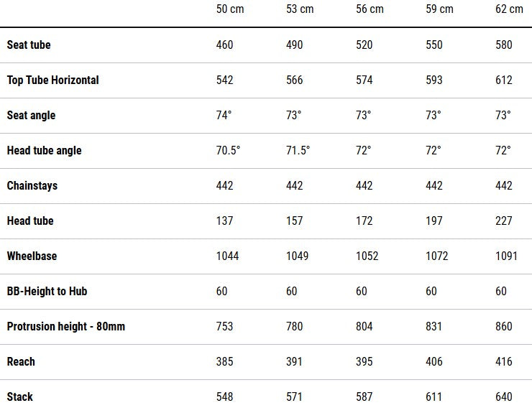Click the Wheelbase row label
Screen dimensions: 532x408
pos(32,256)
